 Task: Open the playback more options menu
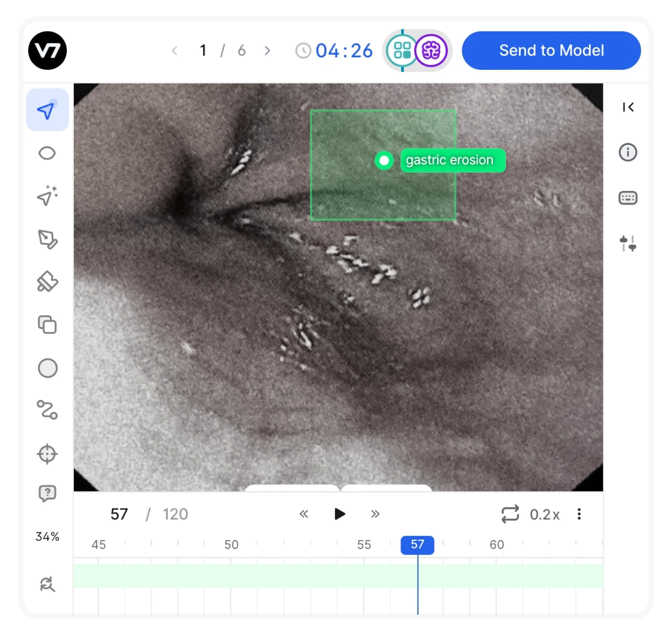pos(579,514)
